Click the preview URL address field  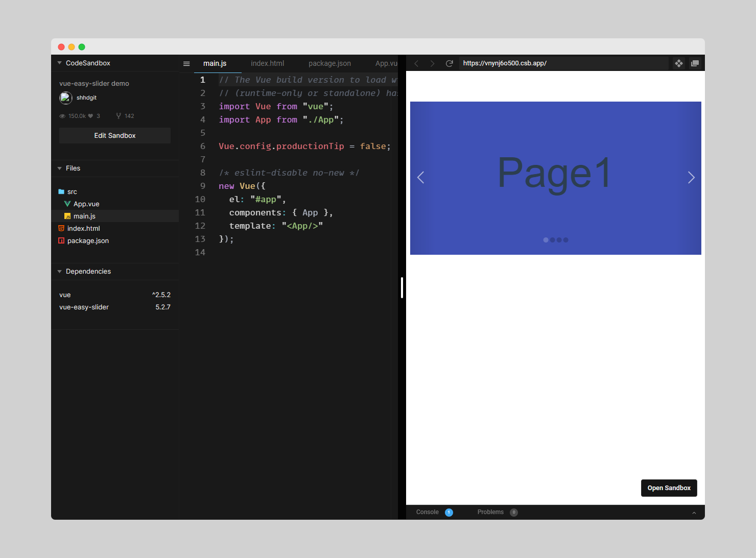tap(562, 63)
